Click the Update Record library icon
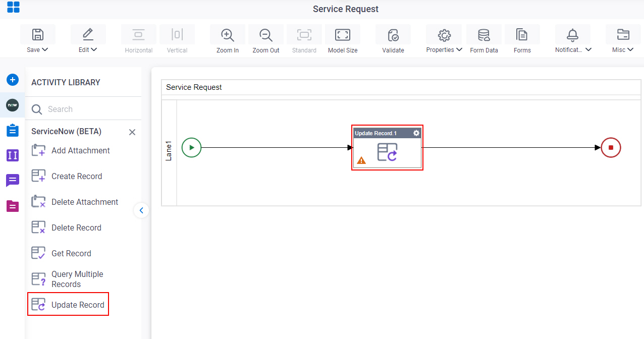The height and width of the screenshot is (339, 644). coord(38,305)
